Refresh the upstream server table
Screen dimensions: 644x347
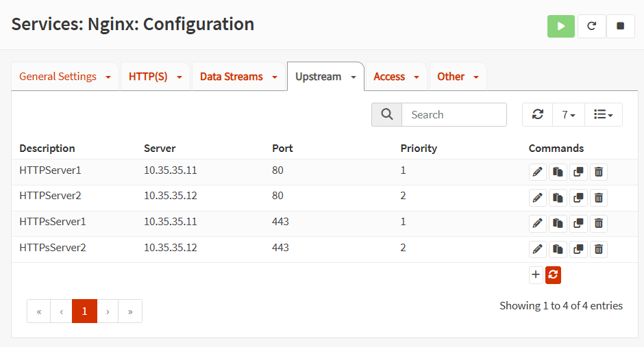click(x=538, y=114)
